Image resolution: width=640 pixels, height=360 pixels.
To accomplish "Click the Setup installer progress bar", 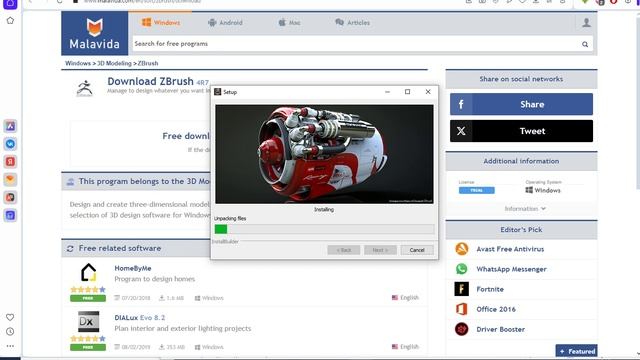I will [x=324, y=229].
